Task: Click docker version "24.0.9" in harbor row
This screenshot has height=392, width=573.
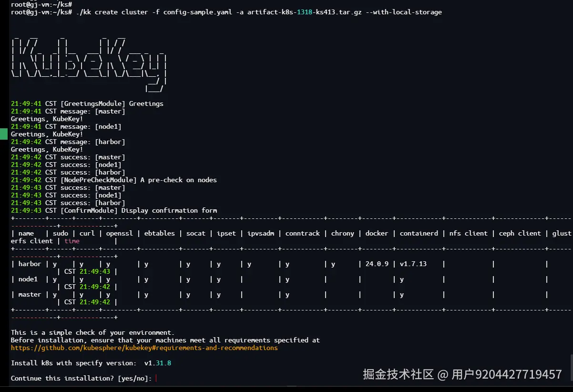Action: pos(377,264)
